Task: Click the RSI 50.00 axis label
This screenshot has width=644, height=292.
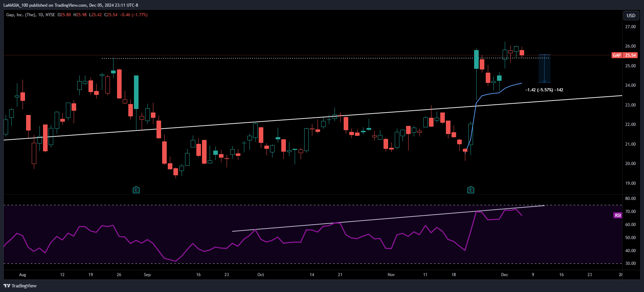Action: (x=630, y=238)
